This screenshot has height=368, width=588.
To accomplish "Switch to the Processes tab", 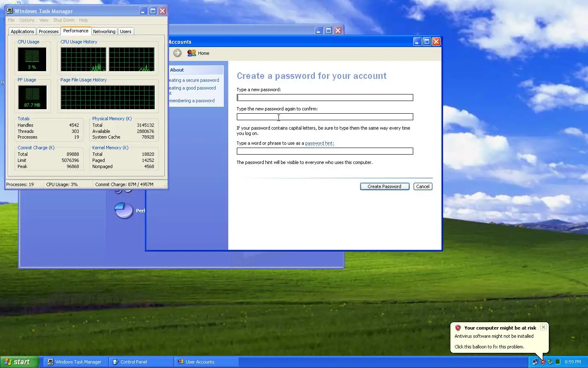I will click(x=49, y=31).
